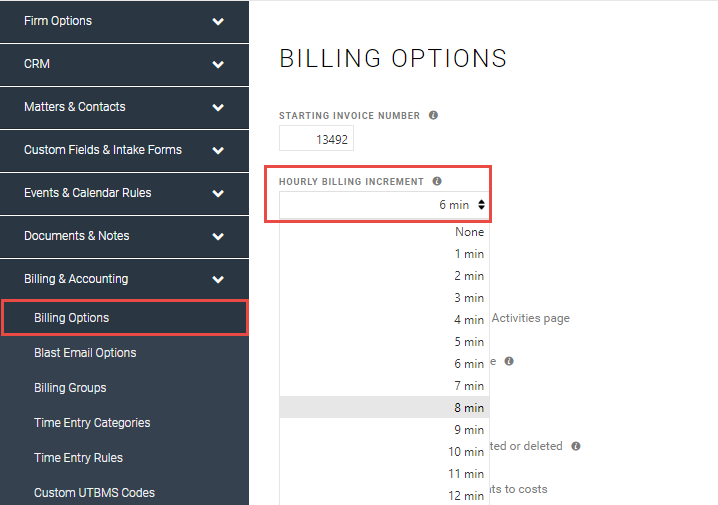The height and width of the screenshot is (505, 718).
Task: Expand Firm Options chevron
Action: (x=218, y=21)
